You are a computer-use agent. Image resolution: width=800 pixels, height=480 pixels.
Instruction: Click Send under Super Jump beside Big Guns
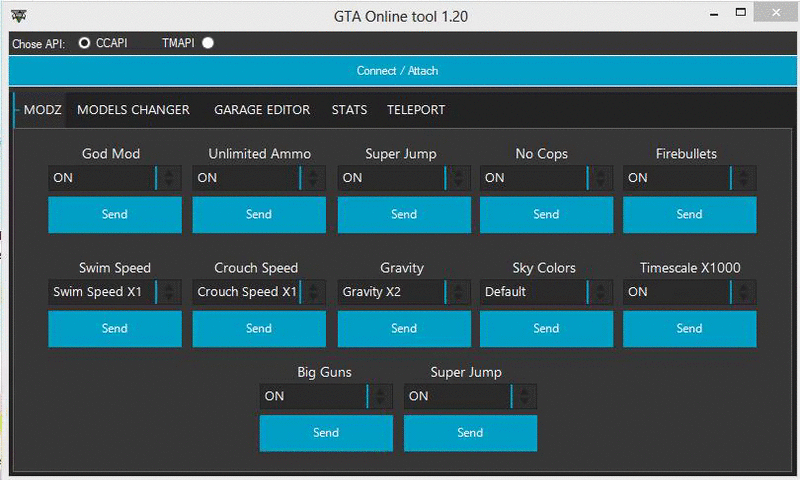470,433
